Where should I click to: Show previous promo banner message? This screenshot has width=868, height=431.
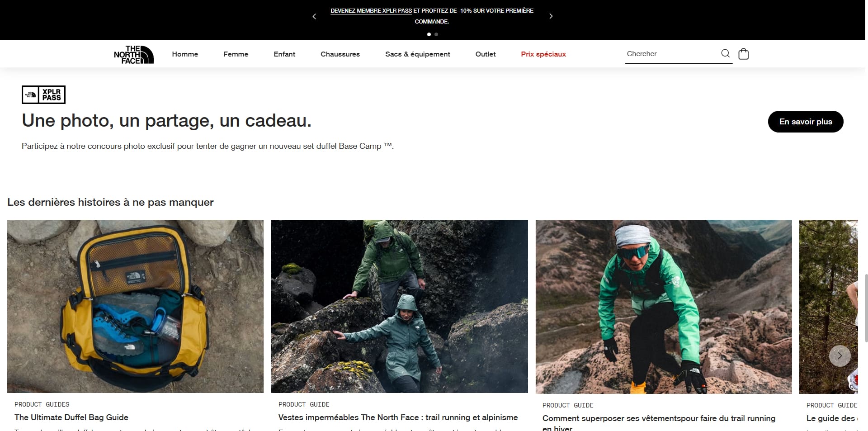[x=314, y=16]
